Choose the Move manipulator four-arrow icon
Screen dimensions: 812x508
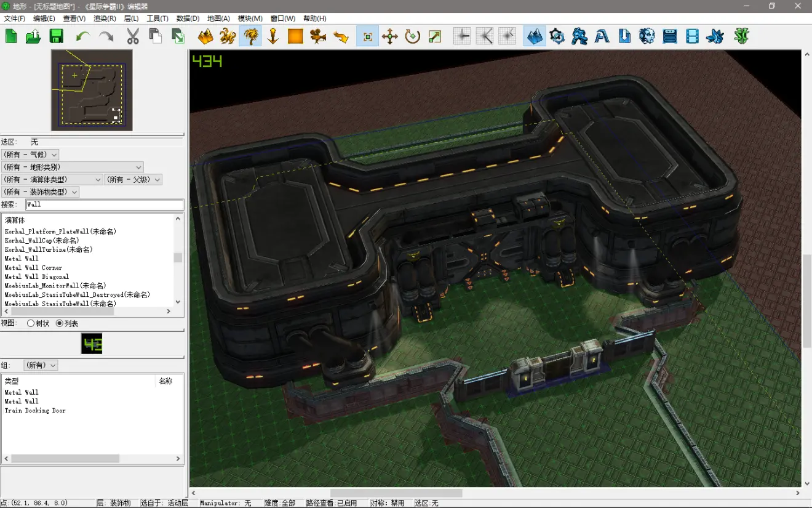click(390, 36)
